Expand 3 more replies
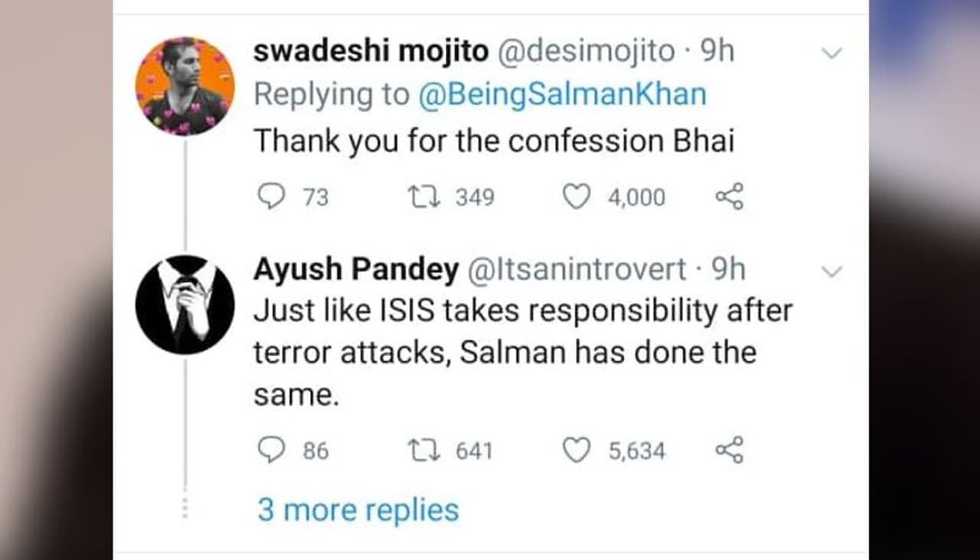 tap(358, 510)
